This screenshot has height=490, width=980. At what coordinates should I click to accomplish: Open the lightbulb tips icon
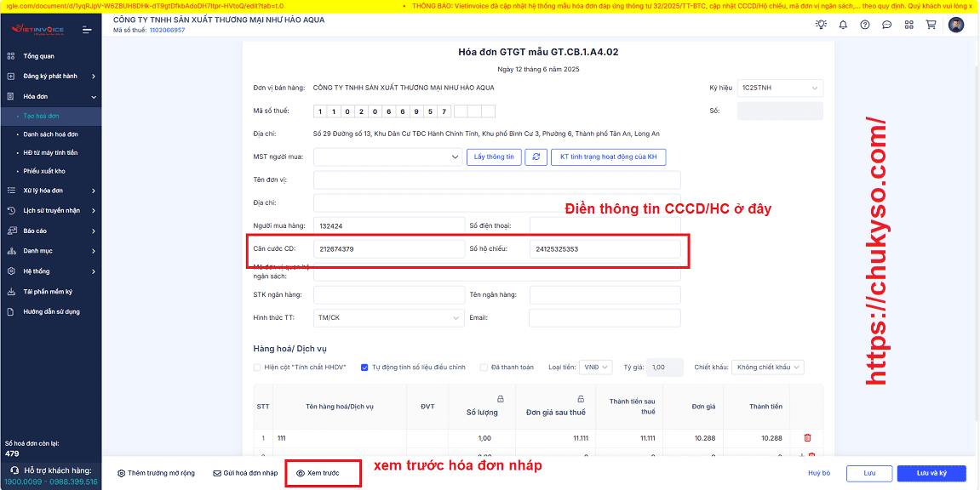tap(821, 25)
